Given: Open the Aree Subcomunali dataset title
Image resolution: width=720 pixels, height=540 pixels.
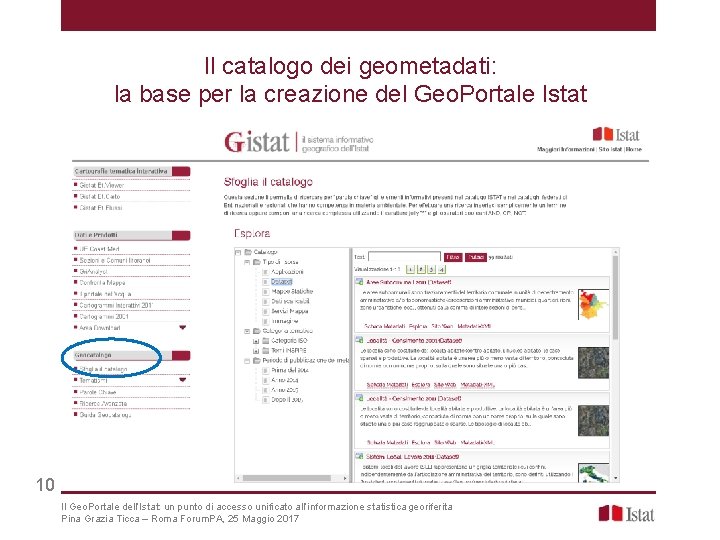Looking at the screenshot, I should [409, 282].
